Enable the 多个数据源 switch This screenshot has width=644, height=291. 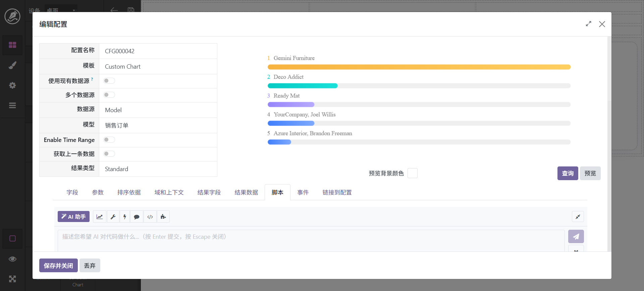pyautogui.click(x=109, y=95)
